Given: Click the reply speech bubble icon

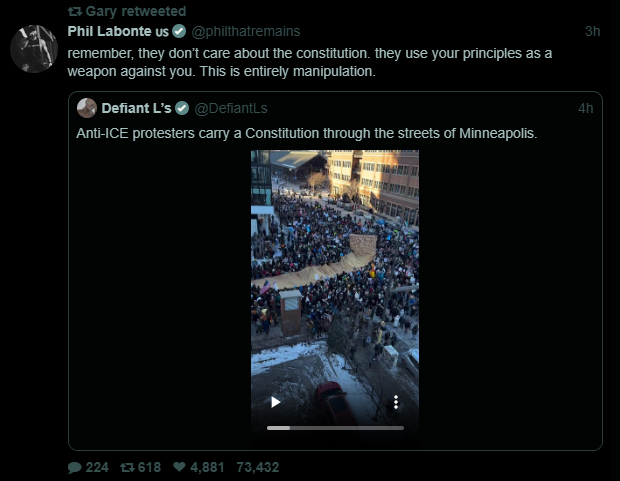Looking at the screenshot, I should [x=75, y=468].
